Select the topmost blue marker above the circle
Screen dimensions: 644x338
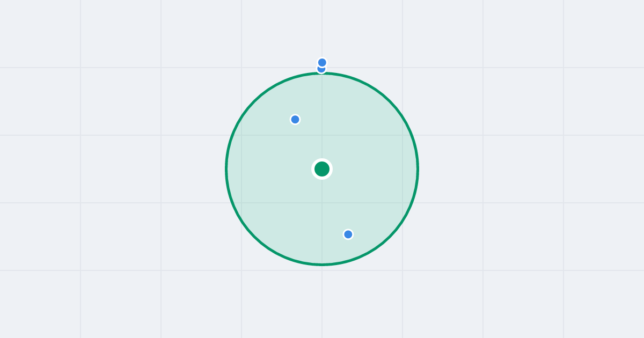click(322, 63)
